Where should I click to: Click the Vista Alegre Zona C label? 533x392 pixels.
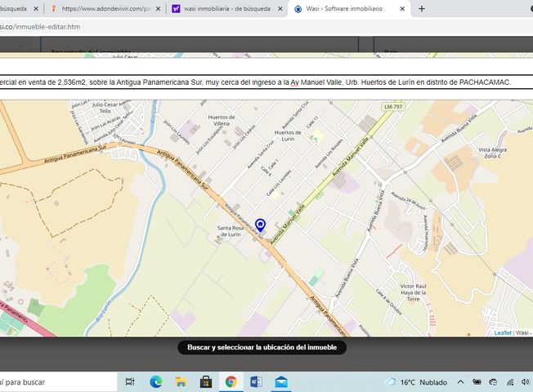493,153
